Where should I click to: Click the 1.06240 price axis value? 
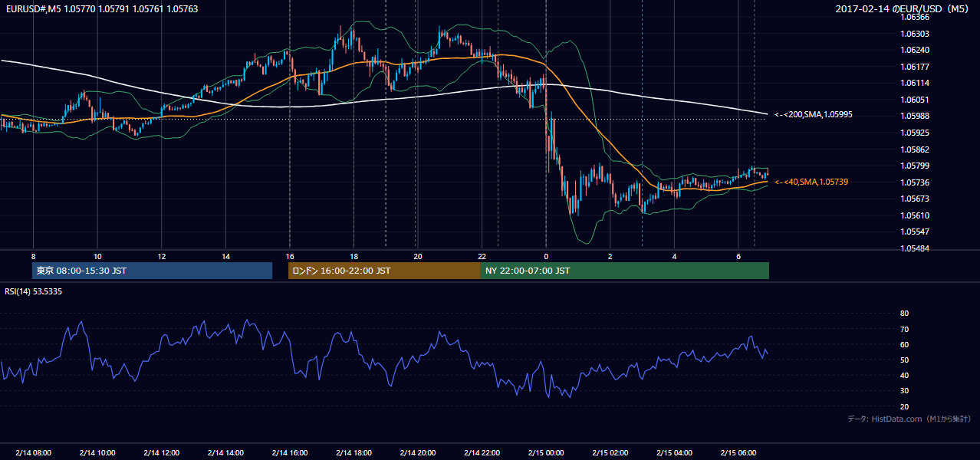pos(915,50)
